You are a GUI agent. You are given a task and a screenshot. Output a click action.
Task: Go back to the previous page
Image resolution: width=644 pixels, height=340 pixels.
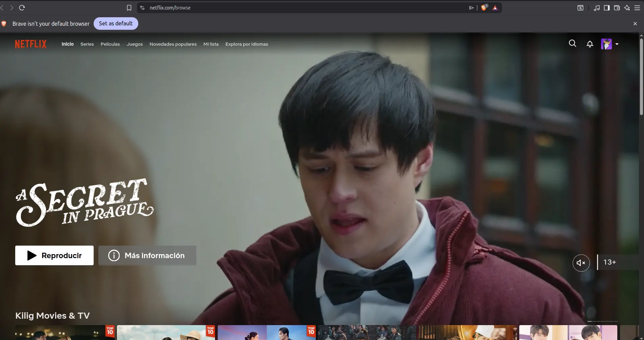tap(2, 8)
